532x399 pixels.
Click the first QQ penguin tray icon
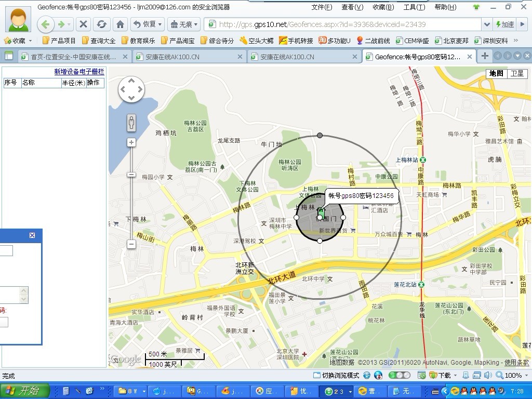464,391
